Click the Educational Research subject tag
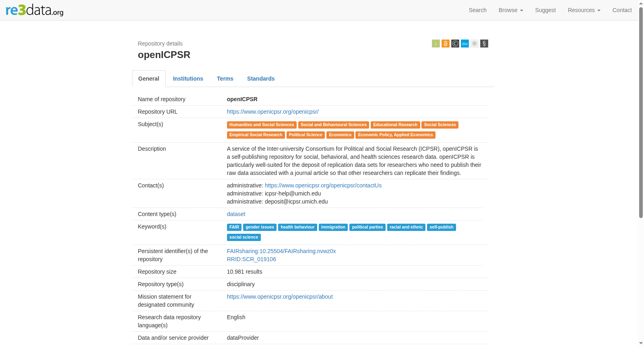 (395, 125)
